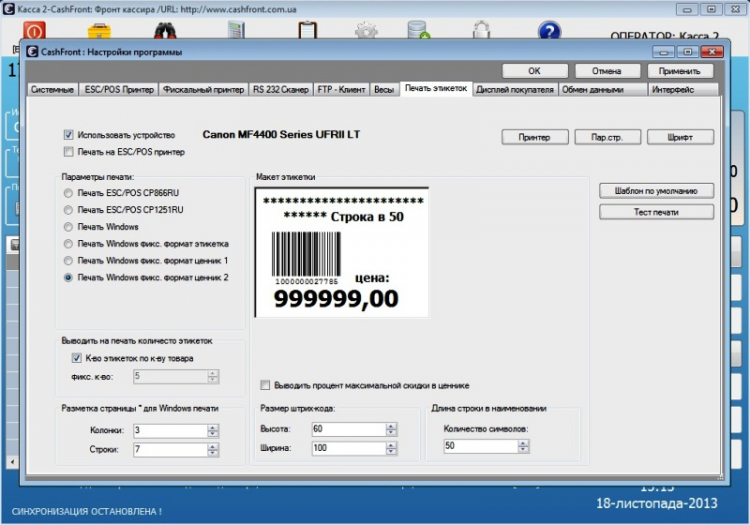Click stepper arrows of Строки field
Viewport: 750px width, 525px height.
pos(213,449)
